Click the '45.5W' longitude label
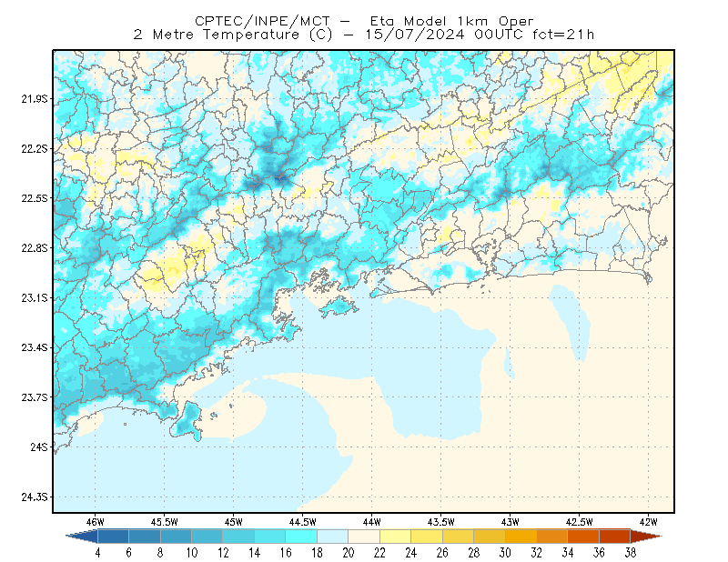The image size is (728, 562). point(165,522)
